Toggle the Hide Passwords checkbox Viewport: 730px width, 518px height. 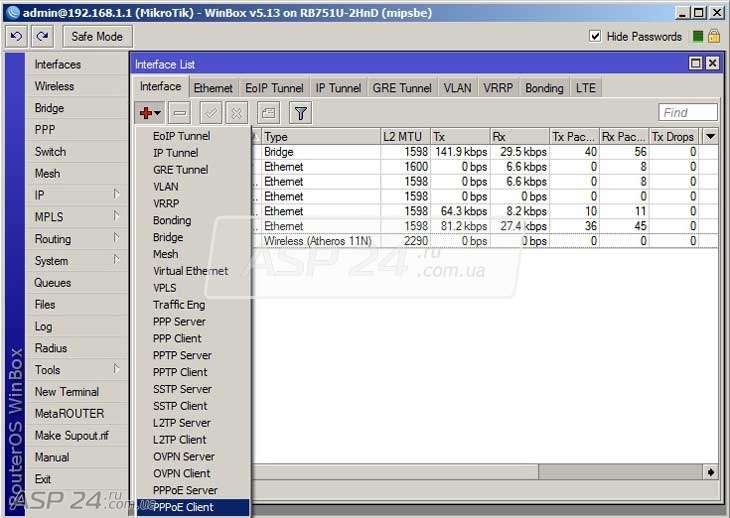pos(595,36)
